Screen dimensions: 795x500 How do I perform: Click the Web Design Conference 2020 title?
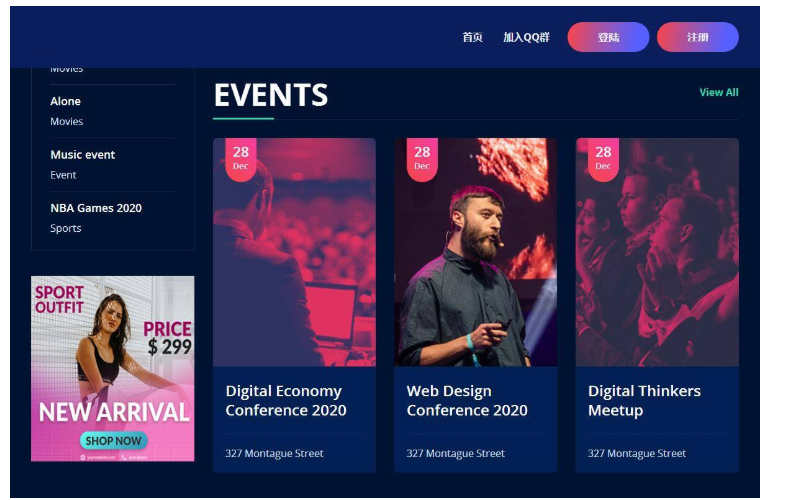click(x=467, y=401)
